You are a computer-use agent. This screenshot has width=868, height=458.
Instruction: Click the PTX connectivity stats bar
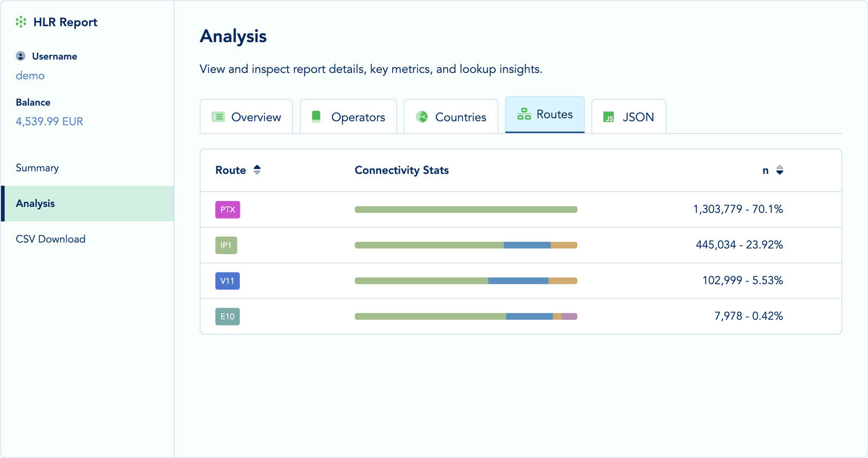[465, 210]
